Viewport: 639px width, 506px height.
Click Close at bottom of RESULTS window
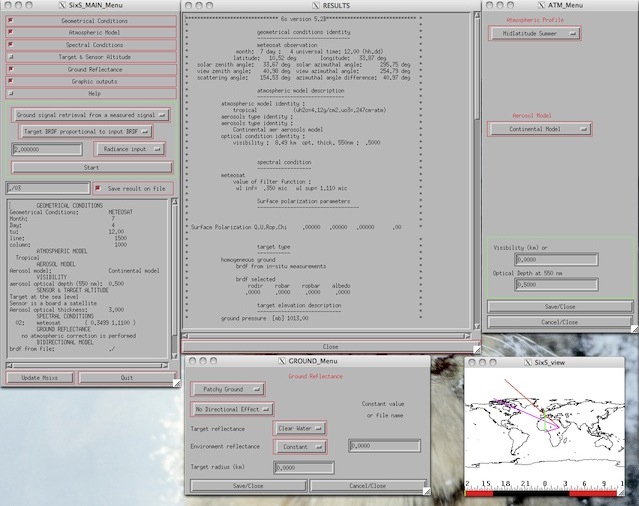click(329, 346)
